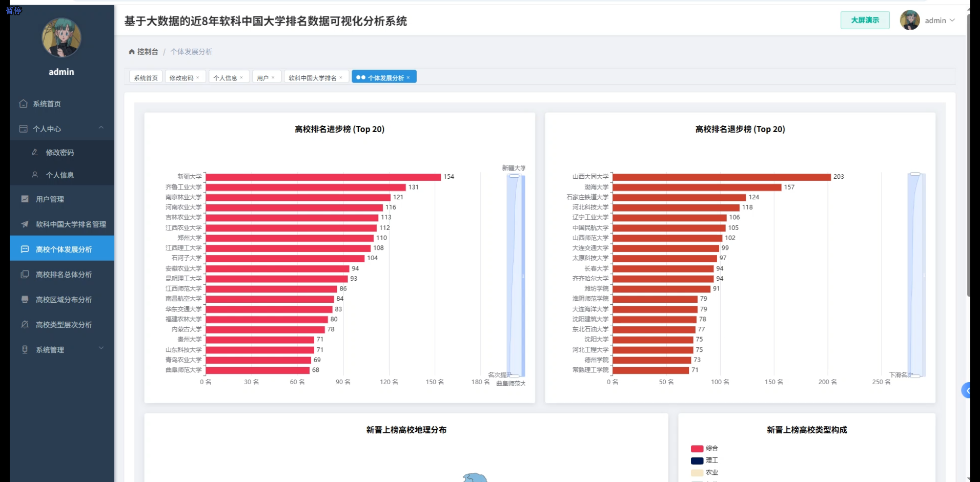Click the 山西大同大学 bar valued 203
This screenshot has height=482, width=980.
[x=722, y=177]
